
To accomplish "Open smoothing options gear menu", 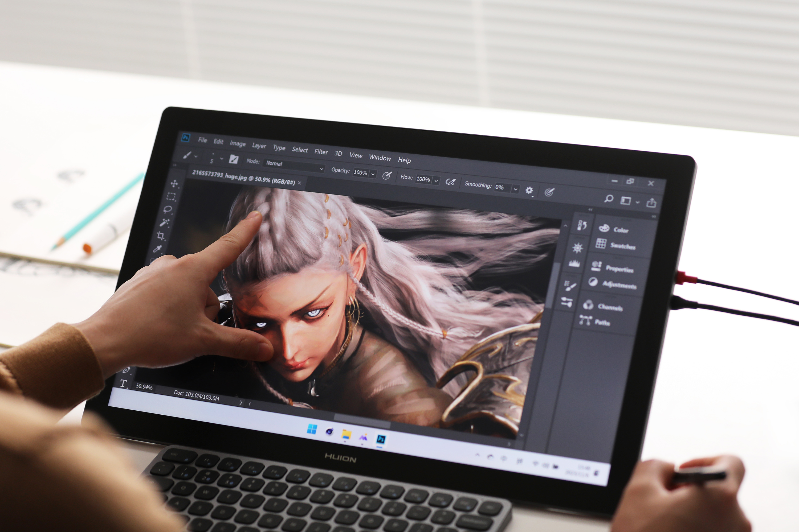I will pos(529,190).
